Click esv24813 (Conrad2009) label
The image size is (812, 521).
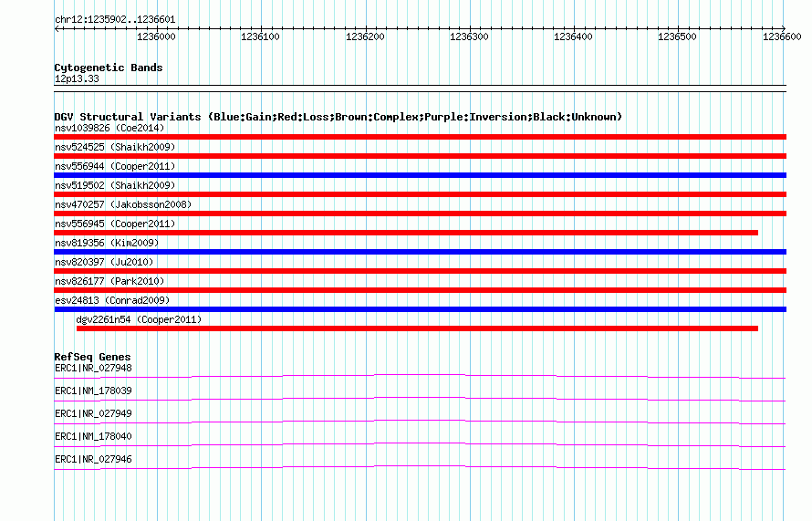pyautogui.click(x=112, y=300)
